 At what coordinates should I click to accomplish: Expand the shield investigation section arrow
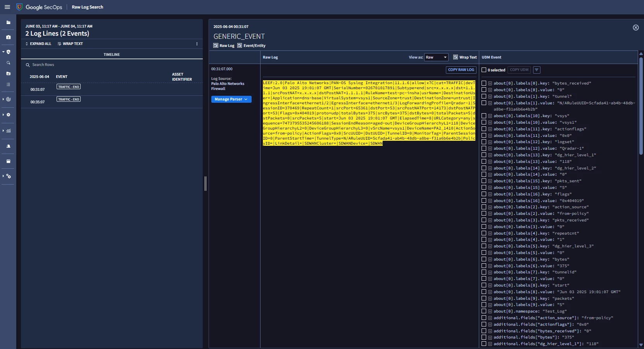(3, 52)
